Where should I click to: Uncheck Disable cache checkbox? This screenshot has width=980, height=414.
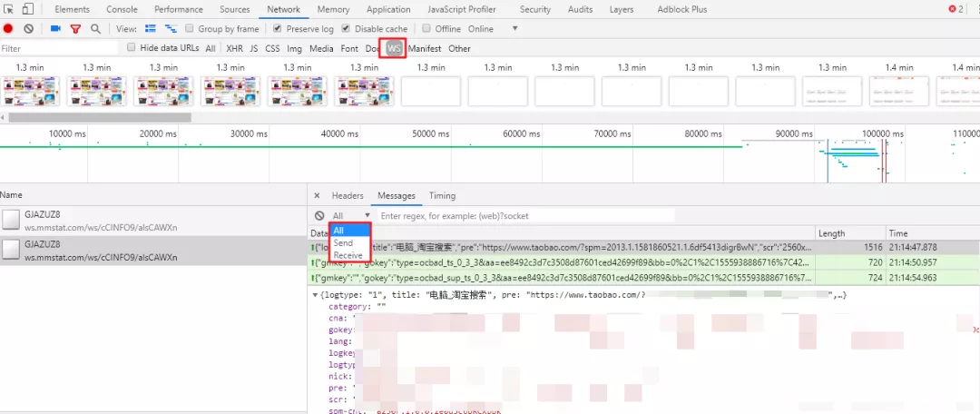click(x=346, y=29)
